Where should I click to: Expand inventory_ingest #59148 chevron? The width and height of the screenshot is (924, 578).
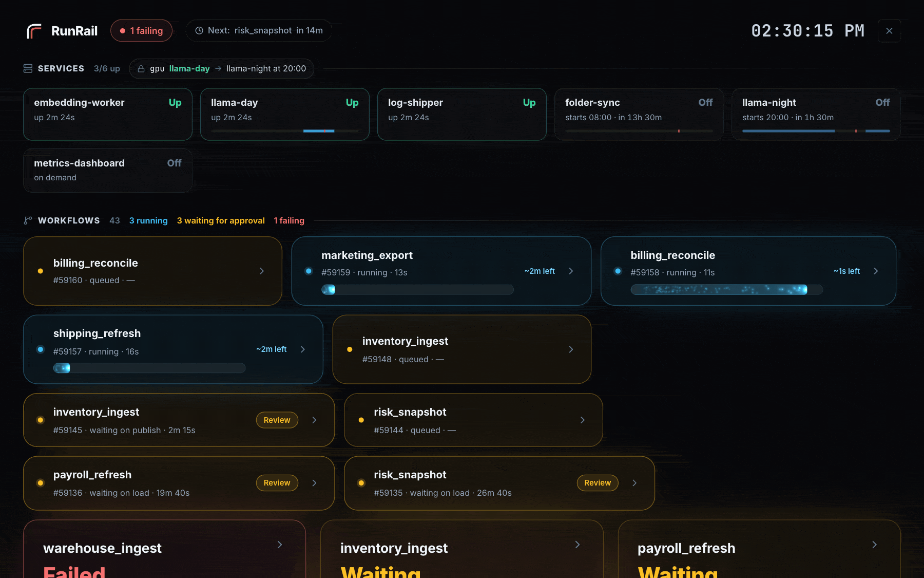coord(571,349)
